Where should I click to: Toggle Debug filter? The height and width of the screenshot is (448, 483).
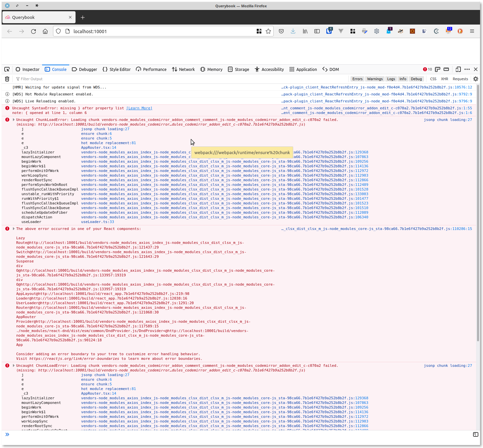[416, 79]
